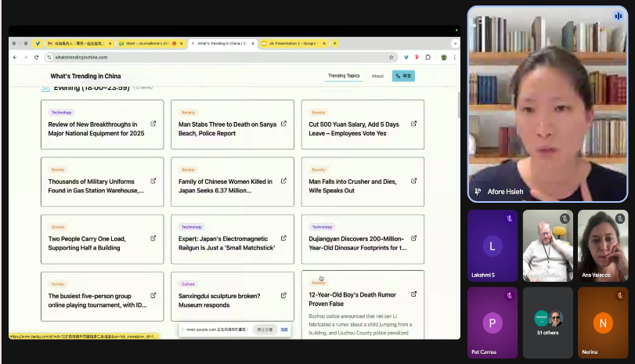Open a new browser tab with plus icon

coord(334,43)
